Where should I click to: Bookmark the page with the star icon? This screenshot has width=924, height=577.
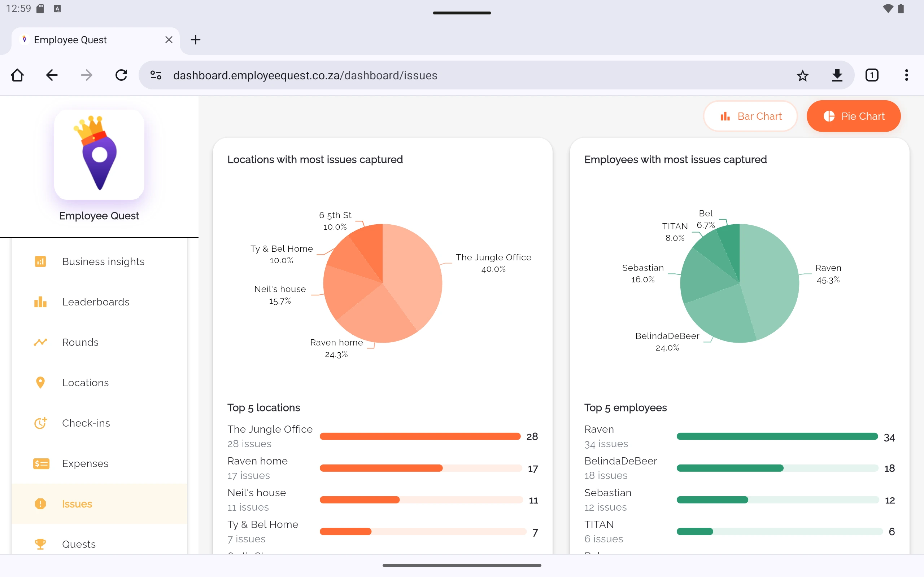point(803,75)
